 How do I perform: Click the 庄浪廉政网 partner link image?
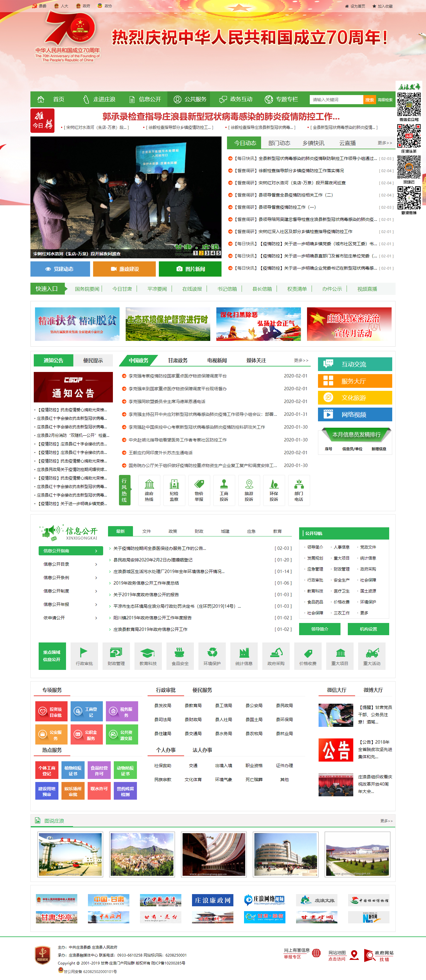(212, 900)
